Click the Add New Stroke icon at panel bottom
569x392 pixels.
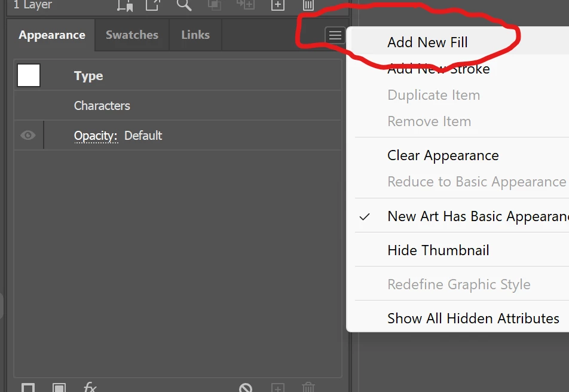[28, 388]
